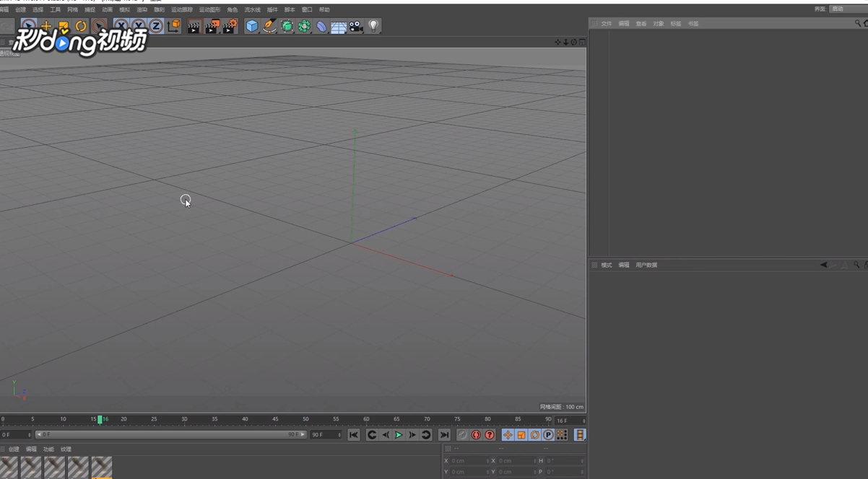
Task: Open the 选择 menu
Action: [38, 10]
